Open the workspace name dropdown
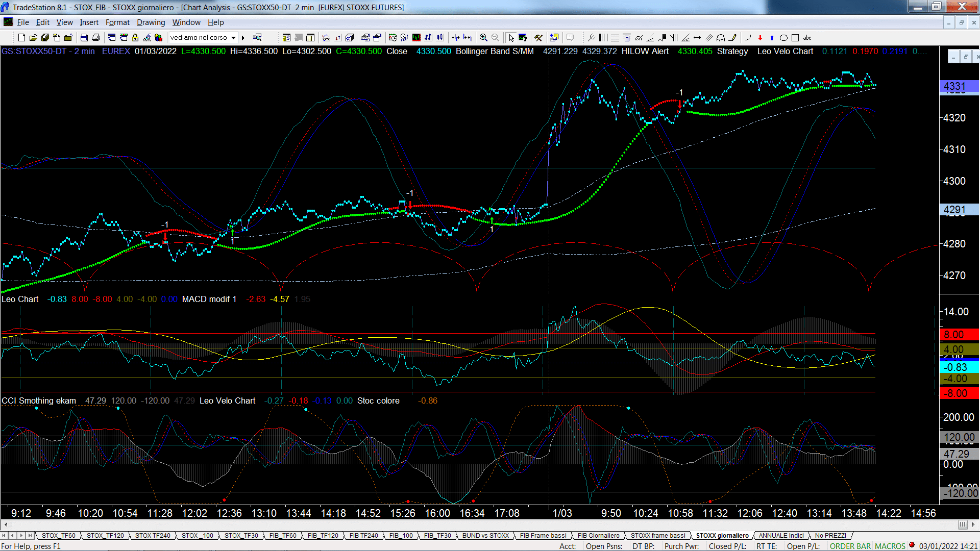Viewport: 980px width, 551px height. click(x=233, y=38)
